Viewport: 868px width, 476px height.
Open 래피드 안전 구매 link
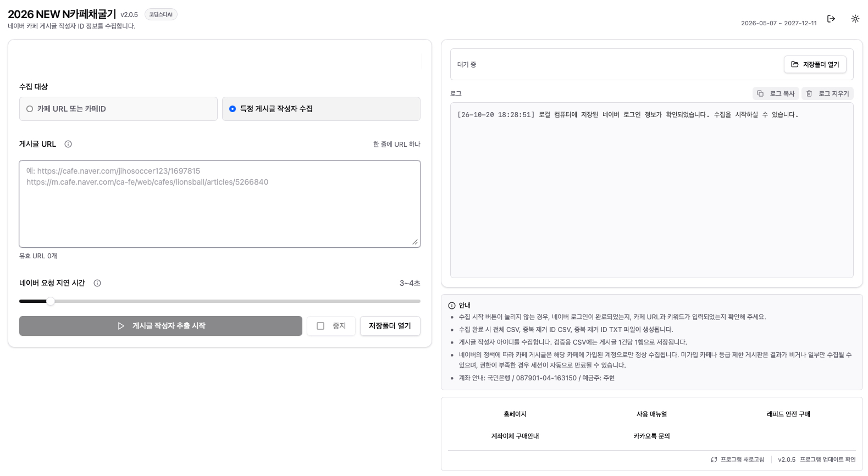pos(788,414)
